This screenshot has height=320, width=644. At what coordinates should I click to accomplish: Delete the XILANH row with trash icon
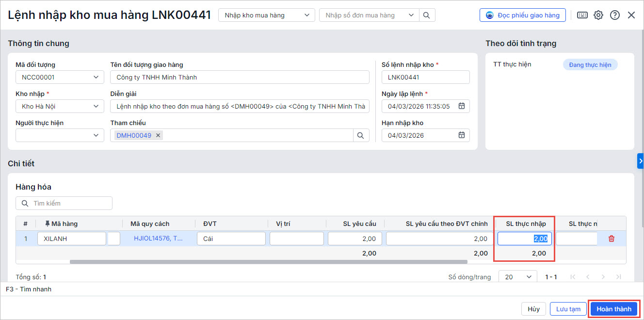point(612,239)
